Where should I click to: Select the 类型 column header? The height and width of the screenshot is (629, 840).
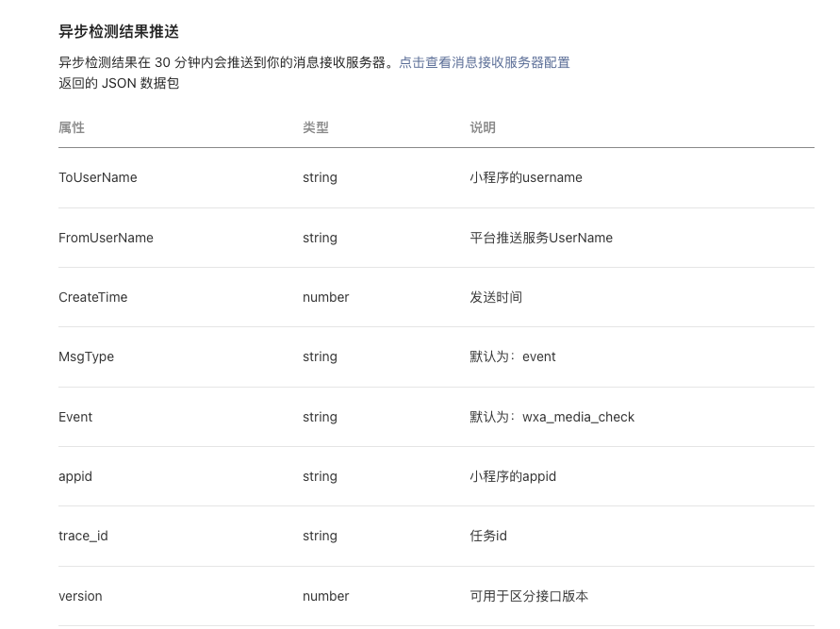316,127
